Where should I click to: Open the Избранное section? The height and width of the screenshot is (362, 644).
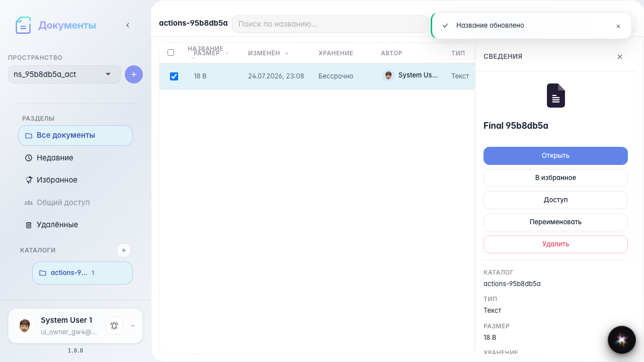75,180
